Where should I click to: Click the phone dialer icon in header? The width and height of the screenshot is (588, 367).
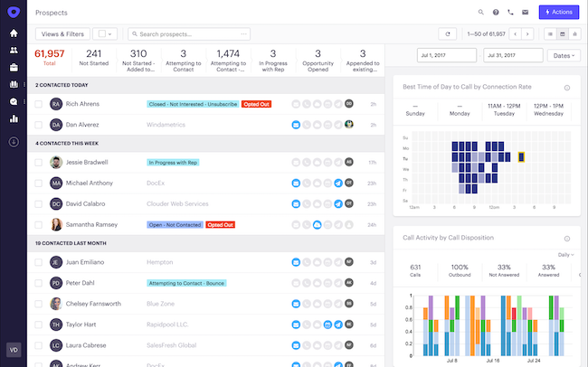pos(510,12)
